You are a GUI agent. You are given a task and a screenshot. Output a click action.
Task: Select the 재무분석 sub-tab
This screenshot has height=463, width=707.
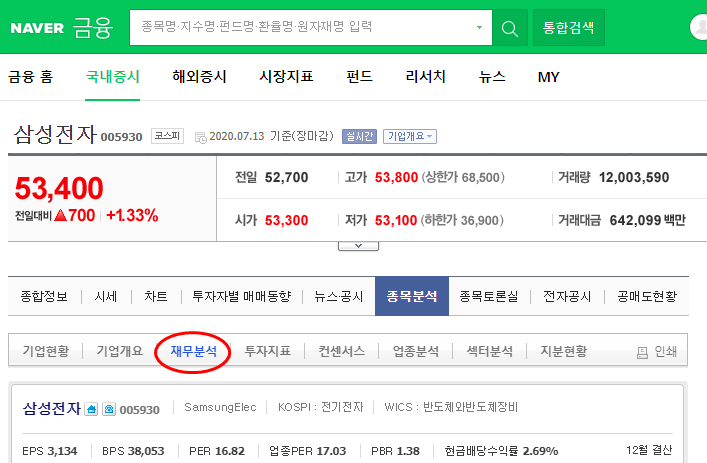pos(193,351)
